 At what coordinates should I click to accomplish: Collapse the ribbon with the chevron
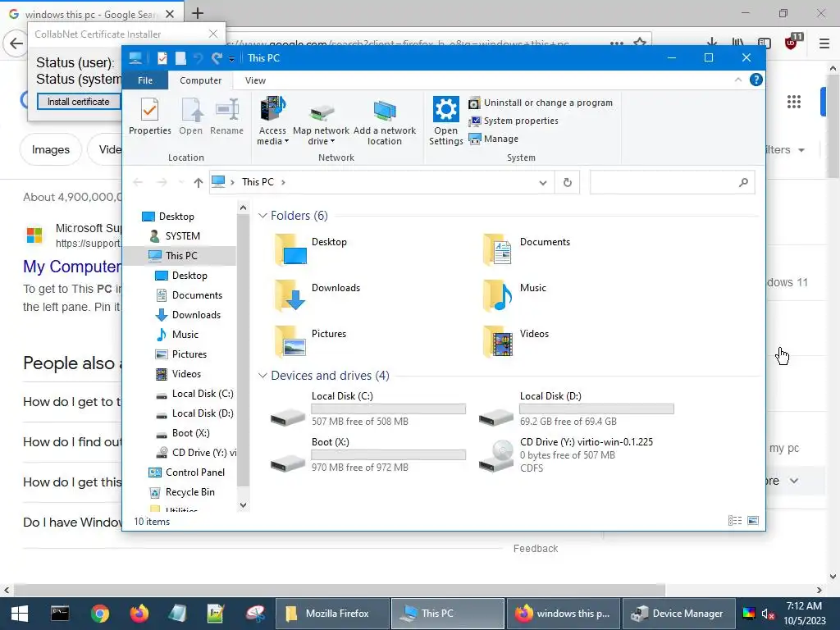(737, 80)
